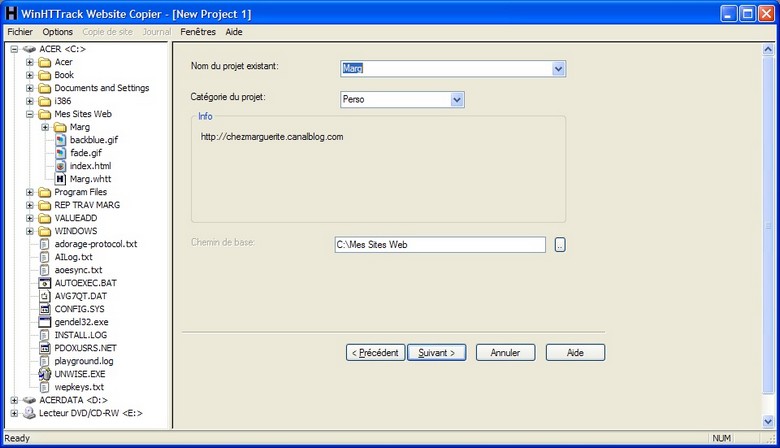The image size is (780, 448).
Task: Expand the Program Files node
Action: [30, 192]
